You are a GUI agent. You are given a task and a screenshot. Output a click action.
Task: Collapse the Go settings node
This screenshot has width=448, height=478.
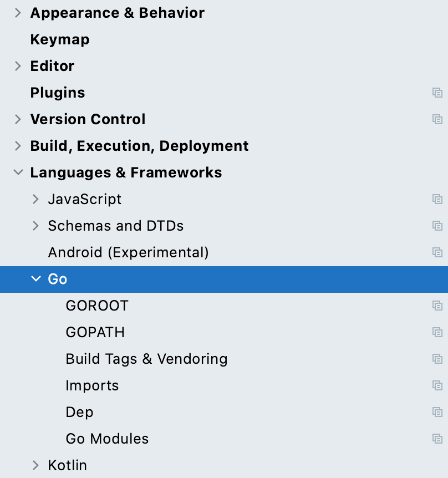pyautogui.click(x=36, y=279)
